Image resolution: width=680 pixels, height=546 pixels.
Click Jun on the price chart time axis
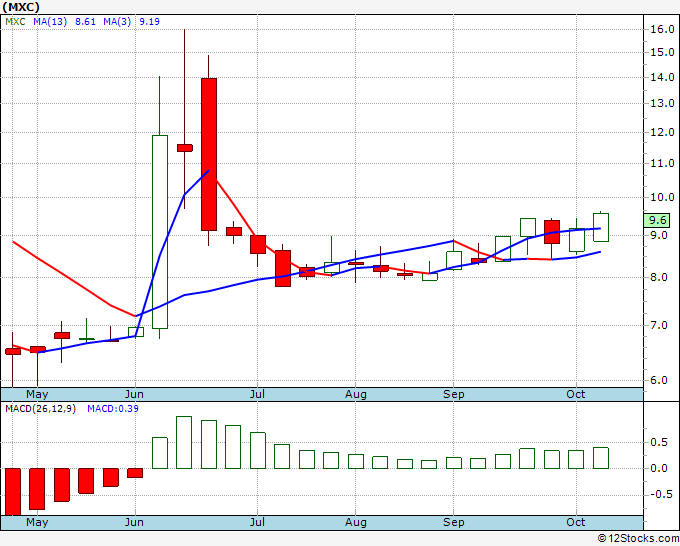[134, 395]
